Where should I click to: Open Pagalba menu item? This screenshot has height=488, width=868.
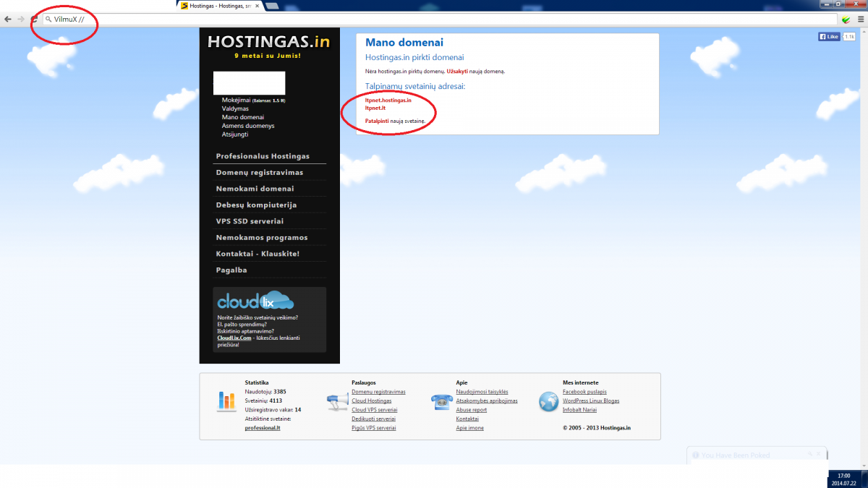(231, 270)
